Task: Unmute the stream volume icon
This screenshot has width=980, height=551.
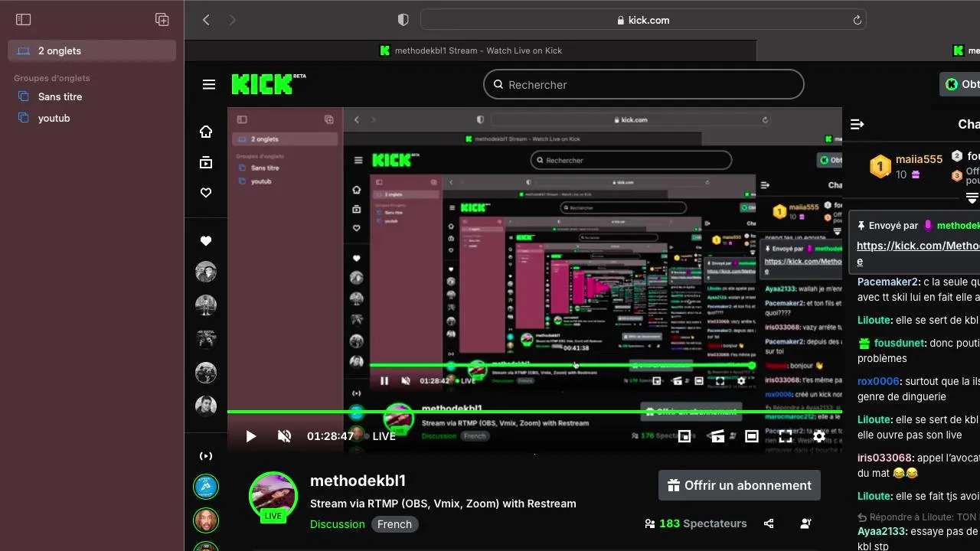Action: 284,436
